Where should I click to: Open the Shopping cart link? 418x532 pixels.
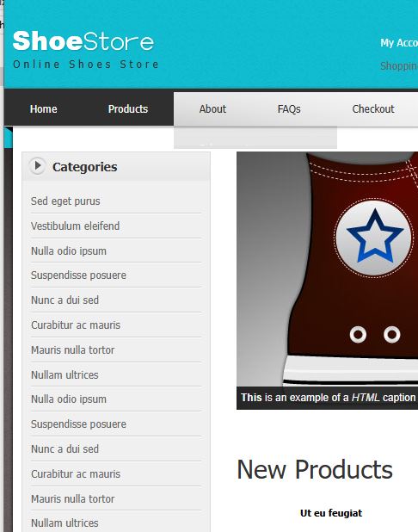pos(399,65)
